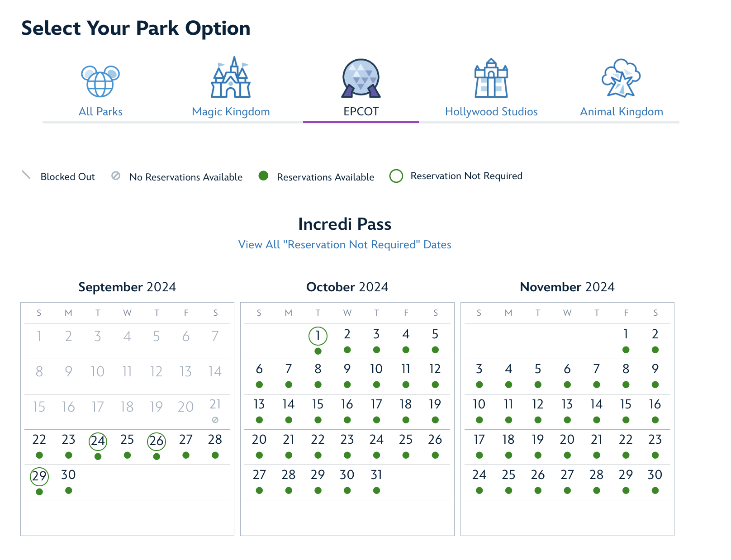Image resolution: width=731 pixels, height=560 pixels.
Task: Click the EPCOT sphere icon
Action: click(x=361, y=79)
